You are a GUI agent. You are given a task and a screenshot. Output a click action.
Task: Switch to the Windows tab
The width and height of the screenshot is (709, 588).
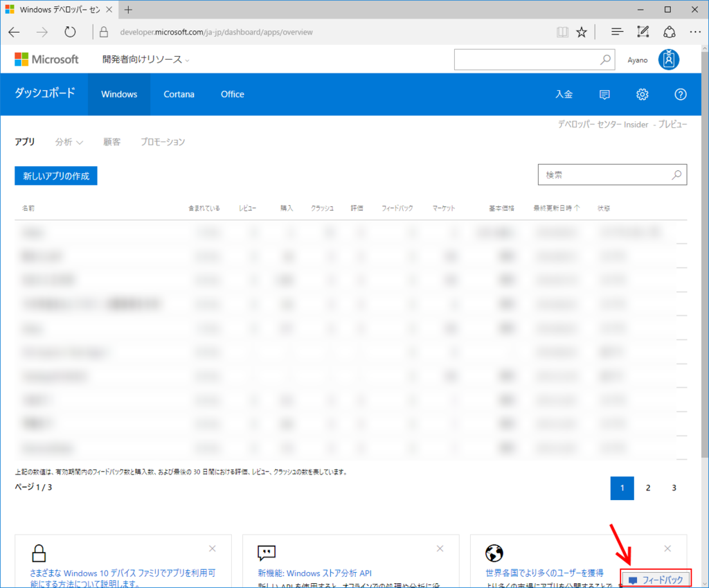(119, 94)
